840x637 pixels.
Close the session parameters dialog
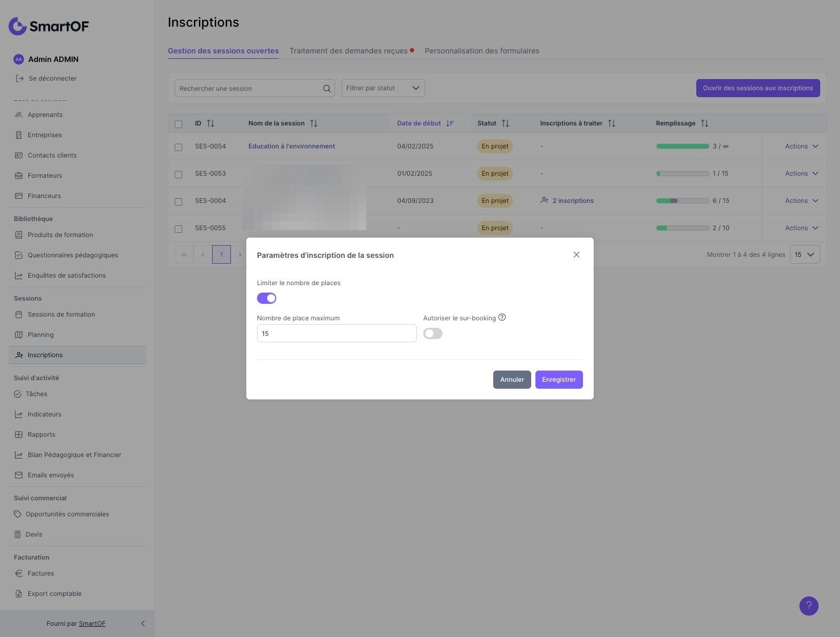pos(576,255)
